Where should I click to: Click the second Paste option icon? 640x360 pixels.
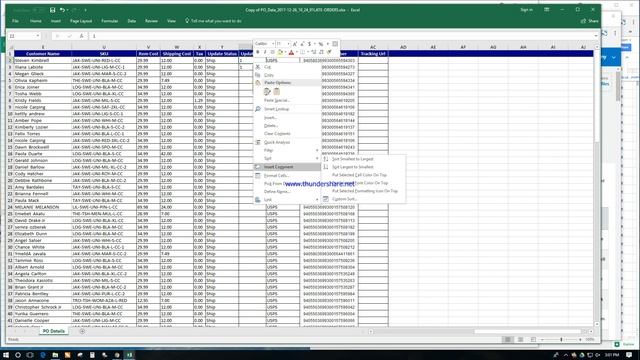tap(277, 91)
